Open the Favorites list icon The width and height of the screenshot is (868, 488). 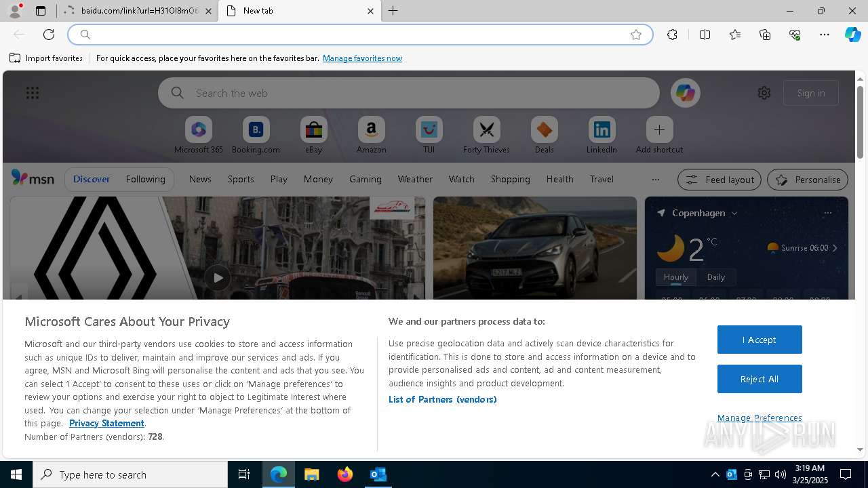click(735, 35)
